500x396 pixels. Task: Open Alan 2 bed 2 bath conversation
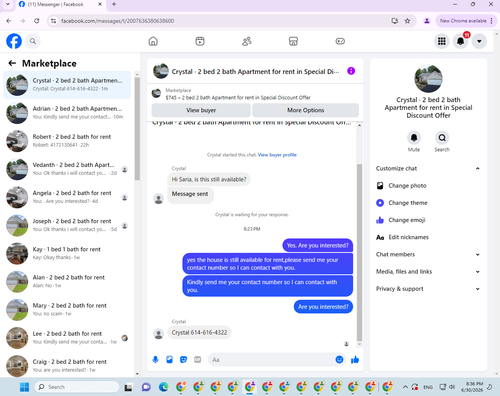(67, 281)
